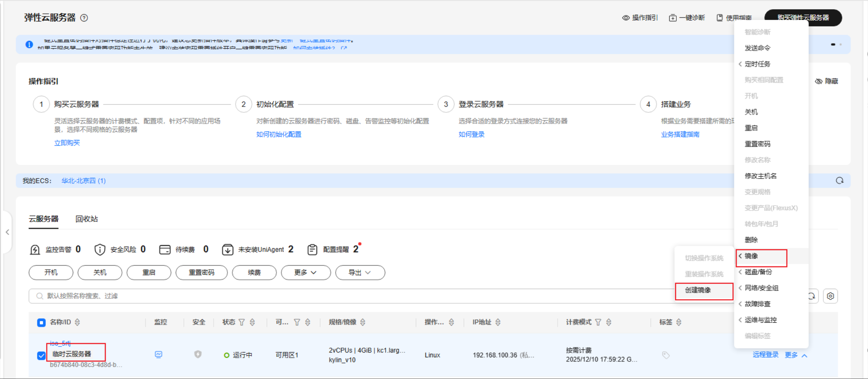Click the 状态 column filter icon

click(x=242, y=322)
